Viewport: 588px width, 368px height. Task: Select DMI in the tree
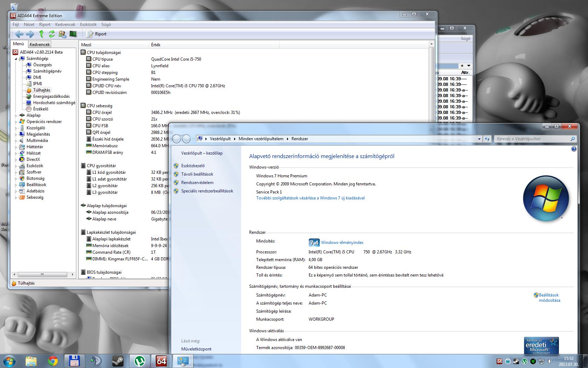coord(37,77)
